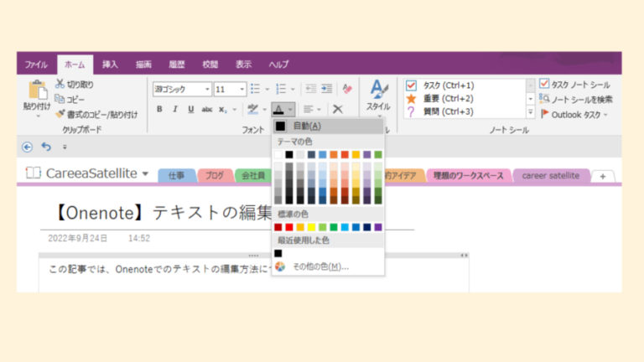Click the notebook icon beside CareeaSatellite
The width and height of the screenshot is (644, 362).
click(x=34, y=173)
